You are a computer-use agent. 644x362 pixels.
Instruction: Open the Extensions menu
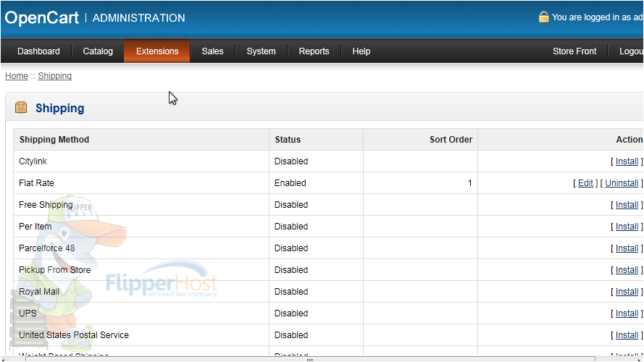157,51
